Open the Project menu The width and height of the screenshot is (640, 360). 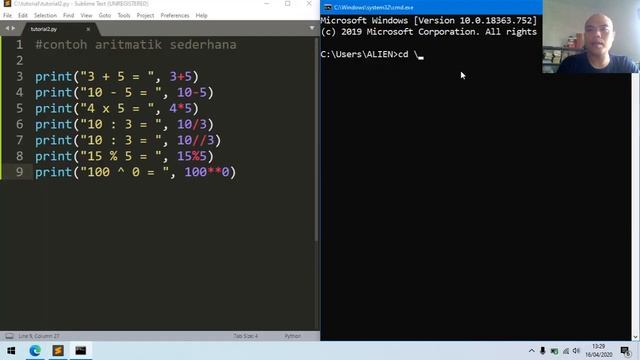click(145, 16)
